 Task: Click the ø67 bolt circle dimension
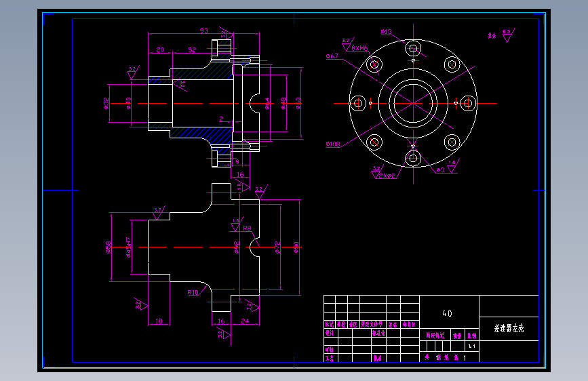click(332, 56)
